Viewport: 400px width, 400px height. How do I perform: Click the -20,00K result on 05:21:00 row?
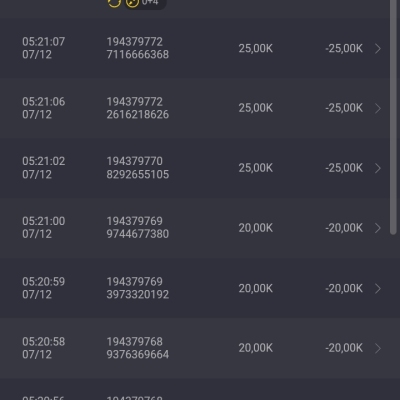click(x=344, y=228)
